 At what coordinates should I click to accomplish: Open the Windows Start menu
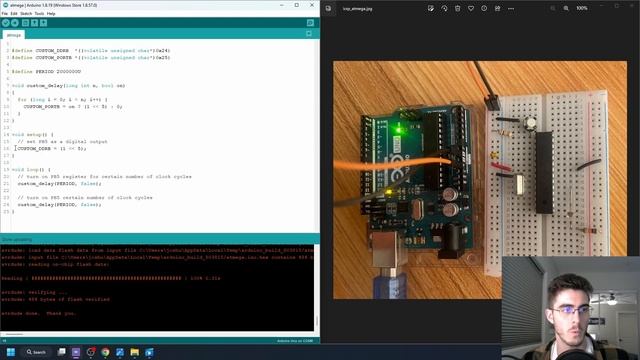coord(11,352)
